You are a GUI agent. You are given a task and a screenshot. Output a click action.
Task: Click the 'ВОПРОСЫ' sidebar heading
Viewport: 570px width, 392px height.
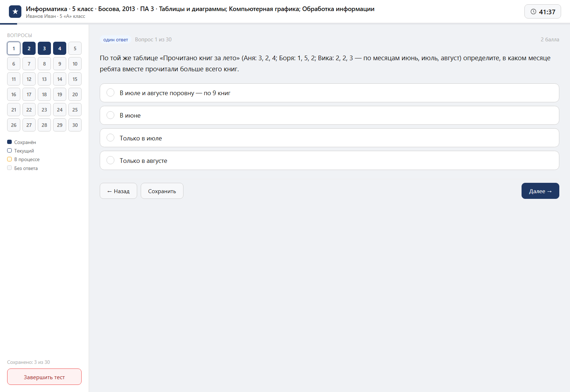20,35
